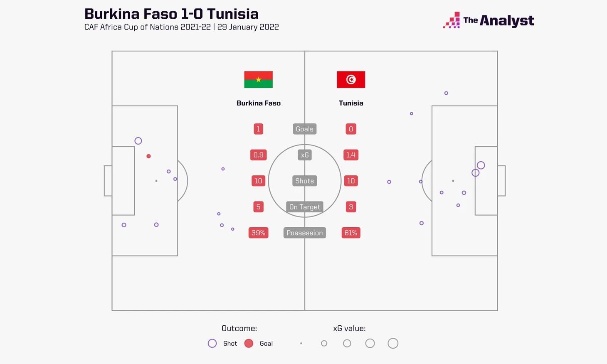Click Burkina Faso's 5 on target badge
Screen dimensions: 607x364
(258, 207)
